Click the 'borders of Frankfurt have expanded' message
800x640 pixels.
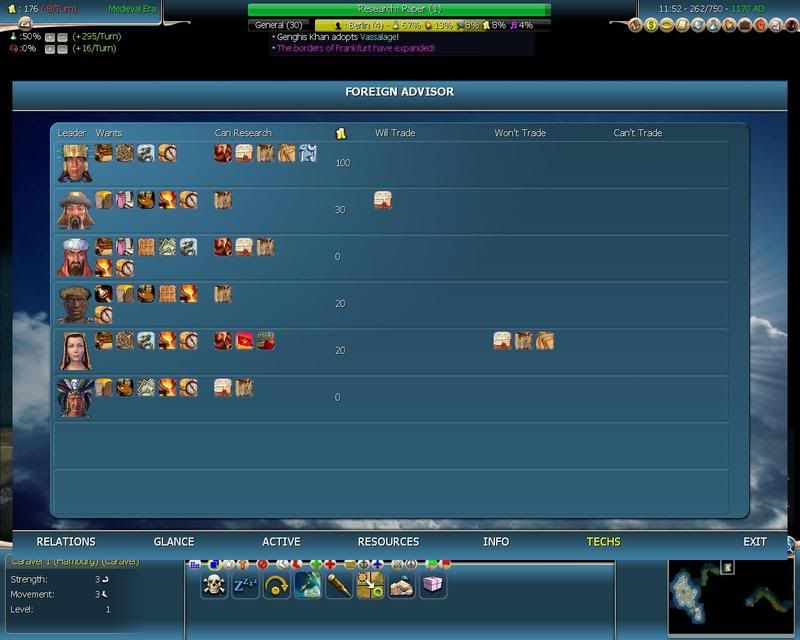point(356,48)
